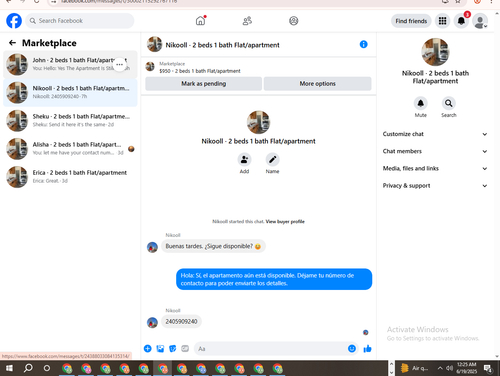This screenshot has width=500, height=376.
Task: Open the Sheku - 2 beds conversation
Action: (70, 120)
